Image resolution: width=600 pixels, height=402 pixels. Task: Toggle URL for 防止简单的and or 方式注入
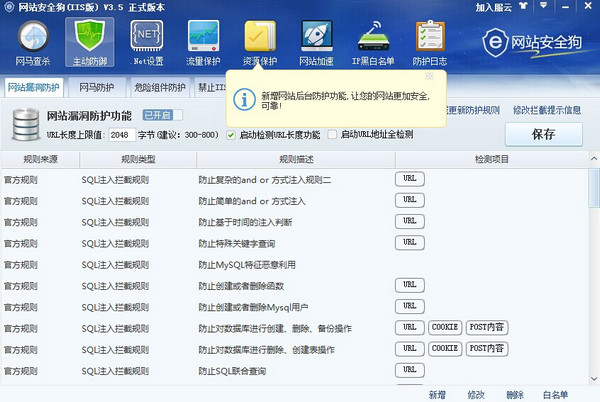pos(409,200)
